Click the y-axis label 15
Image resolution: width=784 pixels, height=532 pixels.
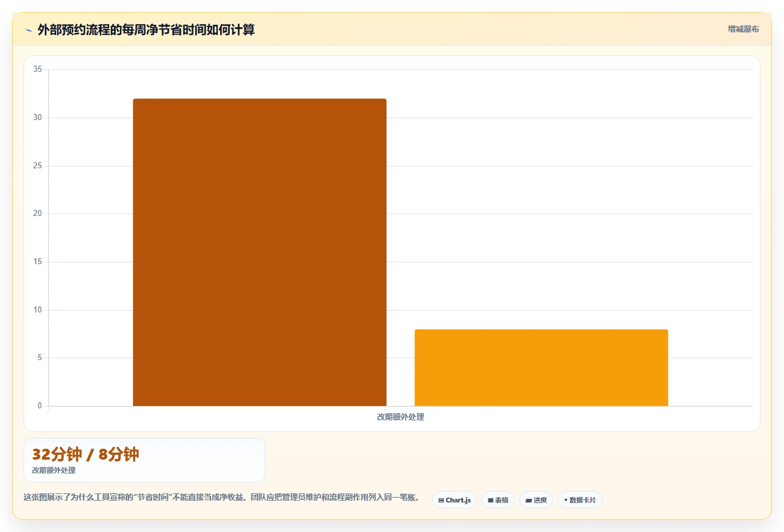(37, 262)
